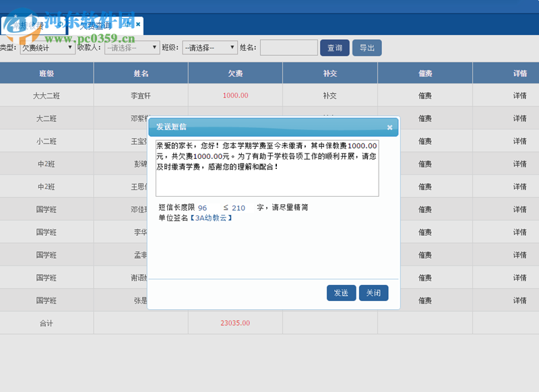
Task: Click 催费 on the 小二班 row
Action: 425,141
